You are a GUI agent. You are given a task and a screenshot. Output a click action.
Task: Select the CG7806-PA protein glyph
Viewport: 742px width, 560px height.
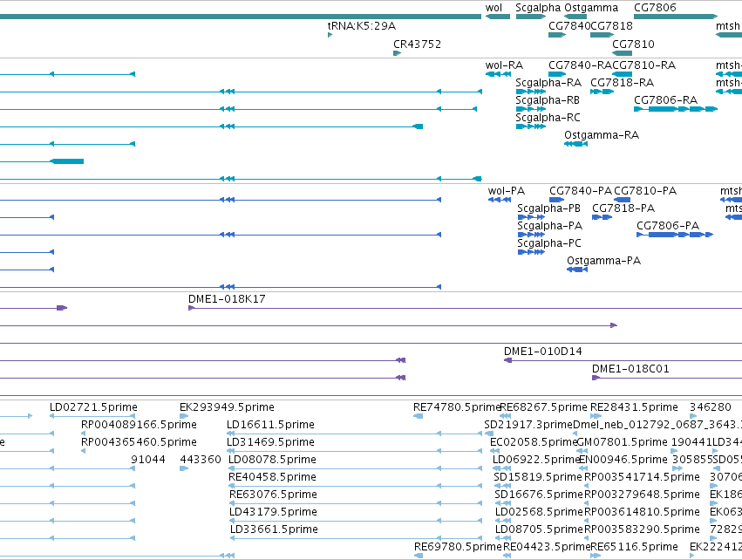tap(675, 235)
